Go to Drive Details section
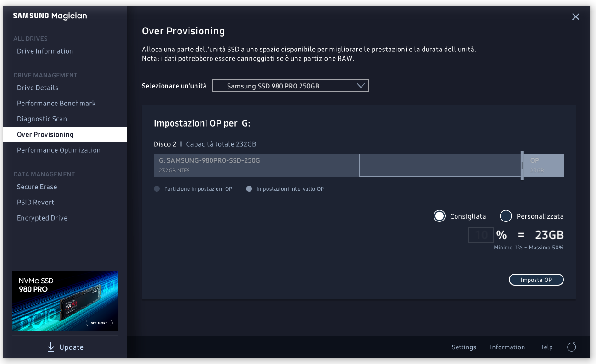 click(x=38, y=88)
